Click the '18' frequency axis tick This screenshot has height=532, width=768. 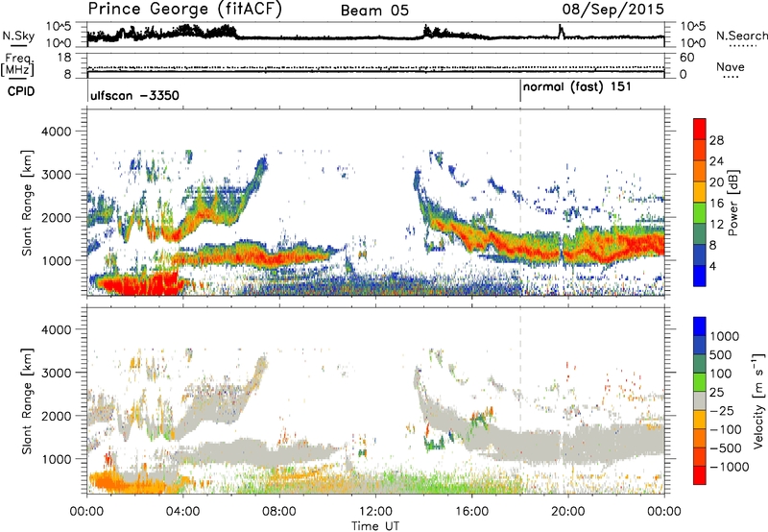[64, 58]
